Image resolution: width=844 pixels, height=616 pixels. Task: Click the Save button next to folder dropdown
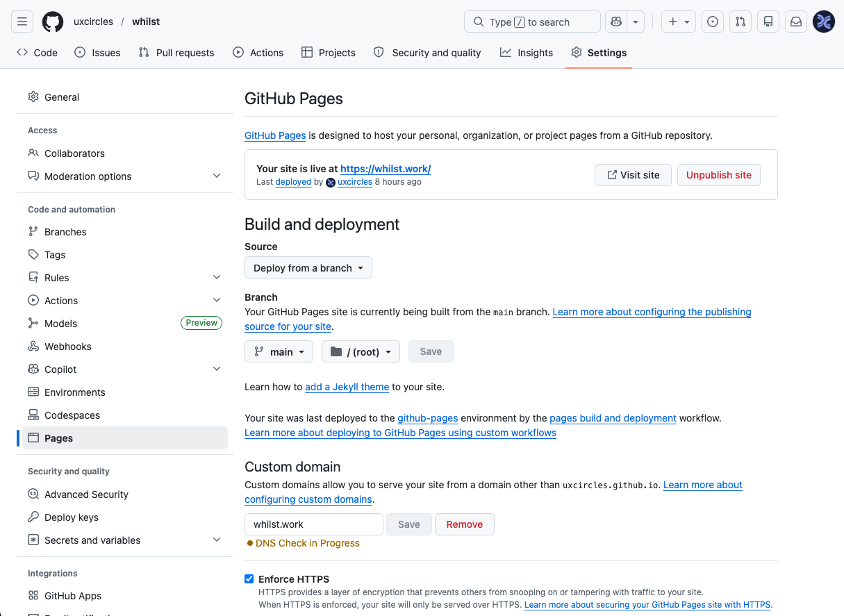click(431, 352)
